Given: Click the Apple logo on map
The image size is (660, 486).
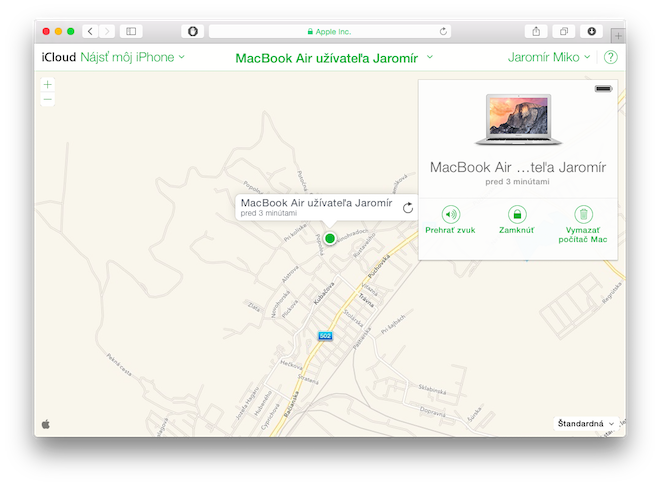Looking at the screenshot, I should pos(46,424).
